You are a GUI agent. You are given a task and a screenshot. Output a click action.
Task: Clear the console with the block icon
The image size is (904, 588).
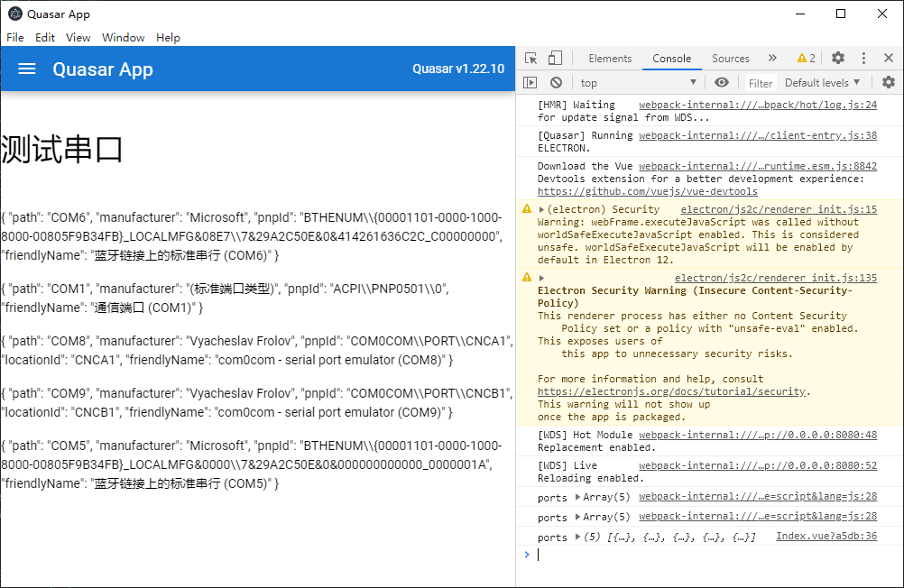[x=556, y=82]
